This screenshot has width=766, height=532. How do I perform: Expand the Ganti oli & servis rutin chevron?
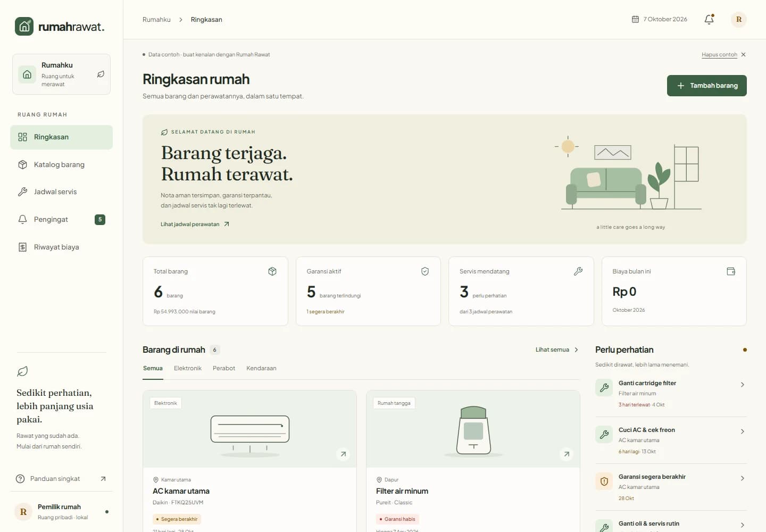point(743,525)
